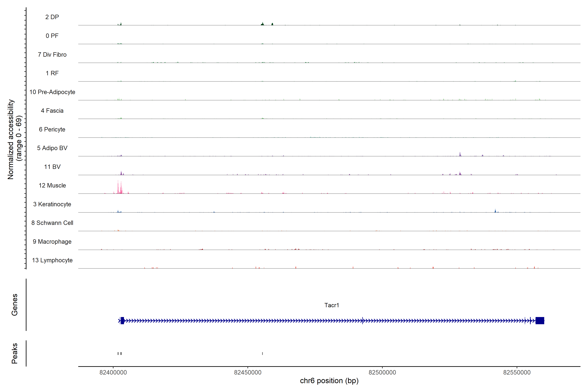
Task: Click the blue Keratinocyte peak on right
Action: pos(495,211)
